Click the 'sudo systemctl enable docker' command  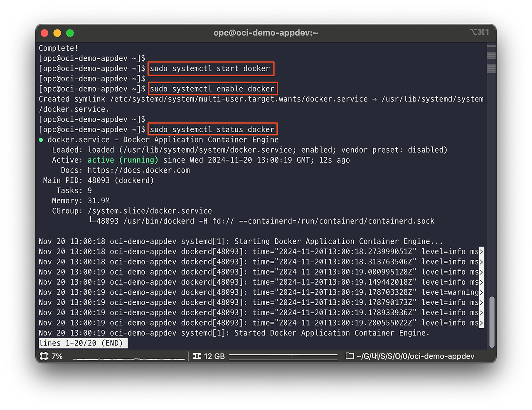point(212,89)
